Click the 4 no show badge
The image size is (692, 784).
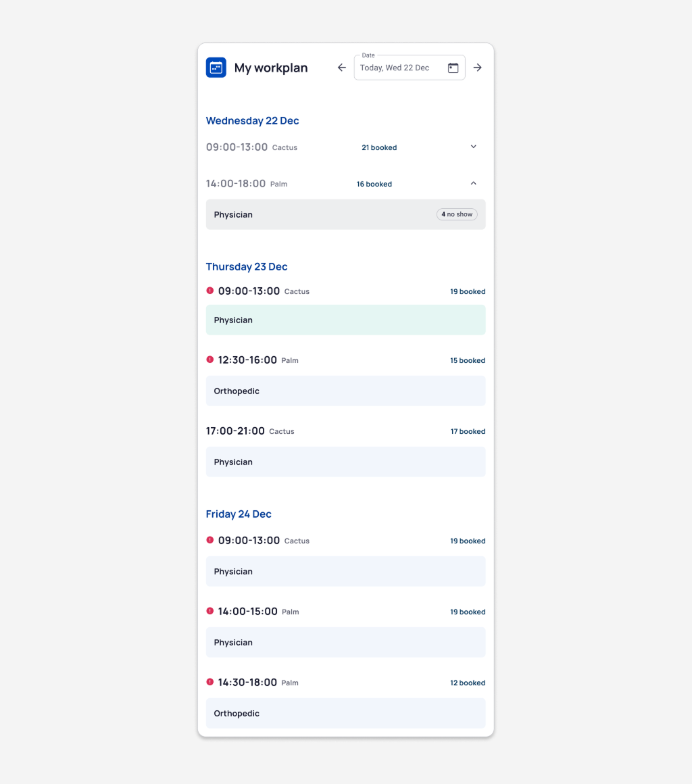click(457, 214)
